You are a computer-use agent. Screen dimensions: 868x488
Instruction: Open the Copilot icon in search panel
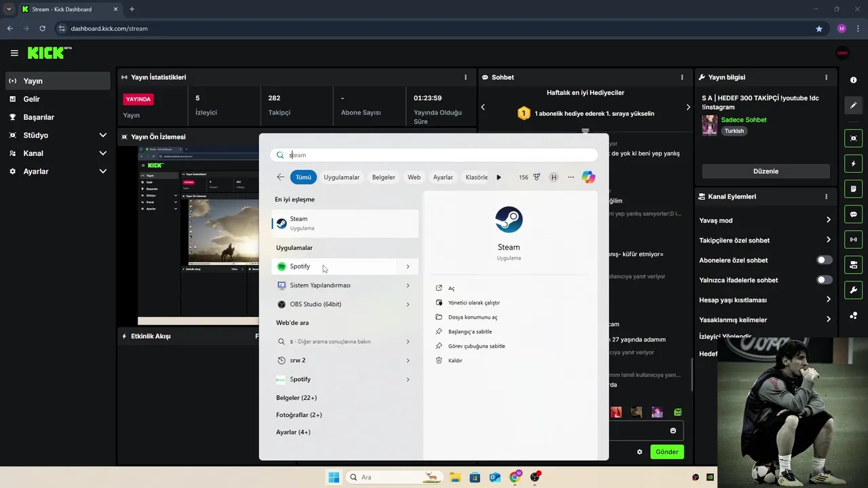589,177
